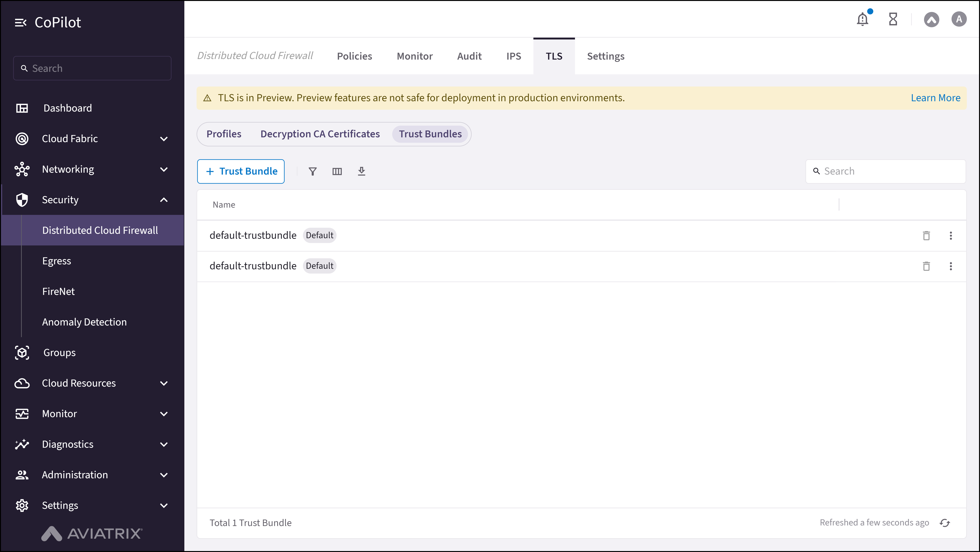980x552 pixels.
Task: Click the Administration people icon
Action: 22,475
